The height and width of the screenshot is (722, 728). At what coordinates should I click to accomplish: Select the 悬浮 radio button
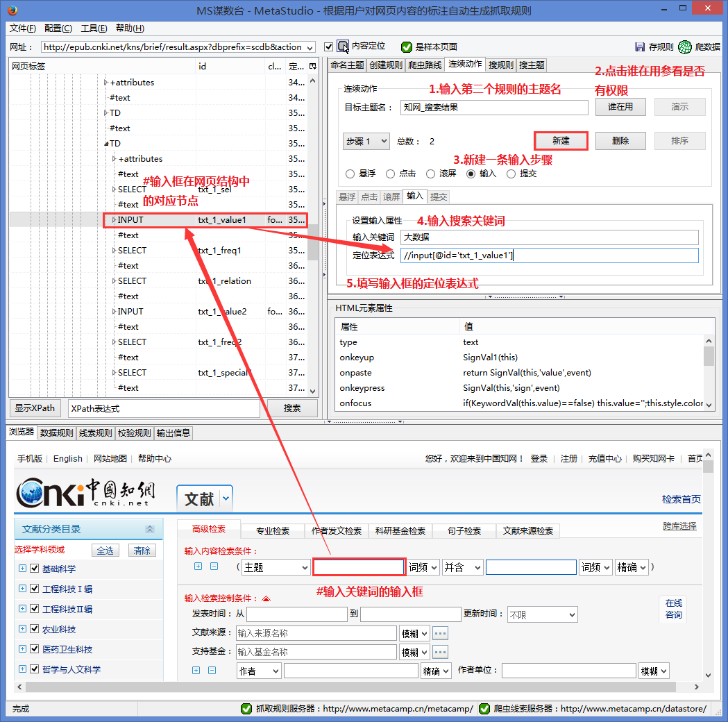point(350,174)
